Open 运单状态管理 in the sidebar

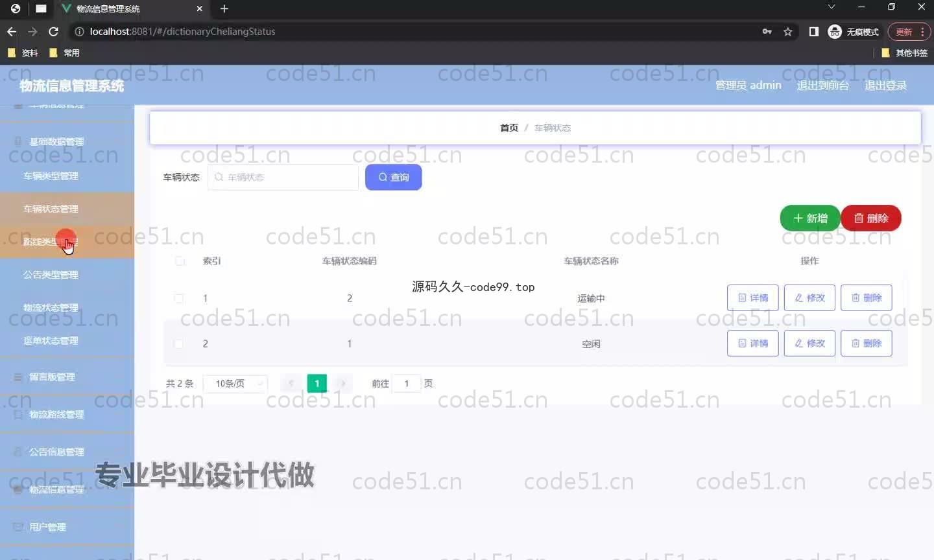67,340
